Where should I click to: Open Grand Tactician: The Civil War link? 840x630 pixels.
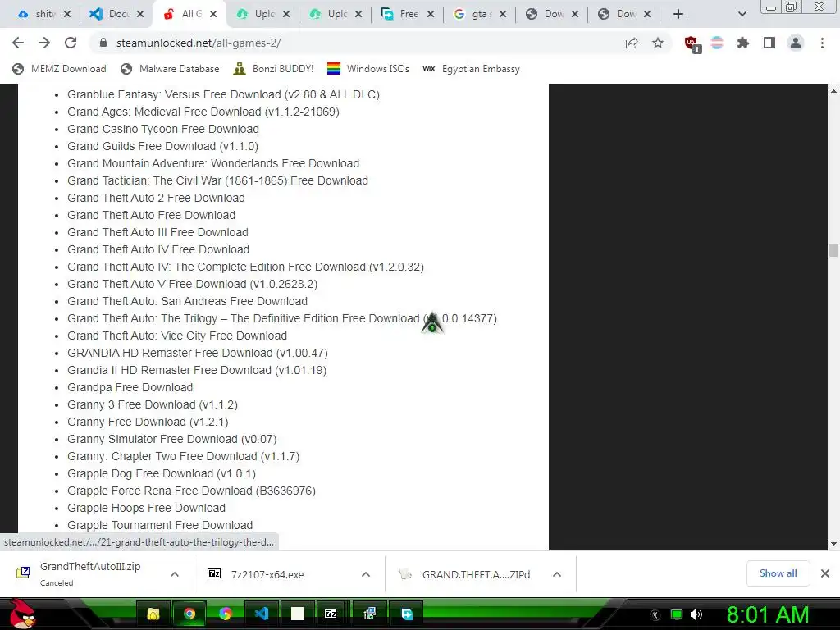pos(217,180)
